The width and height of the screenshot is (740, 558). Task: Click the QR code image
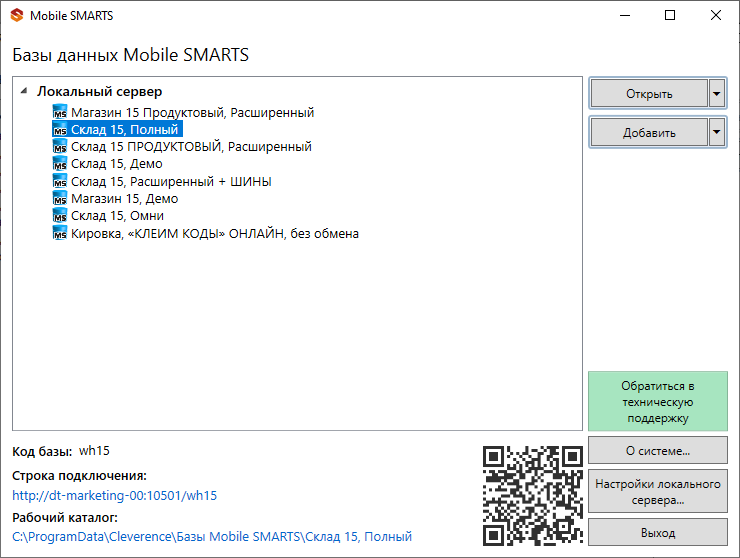coord(533,496)
